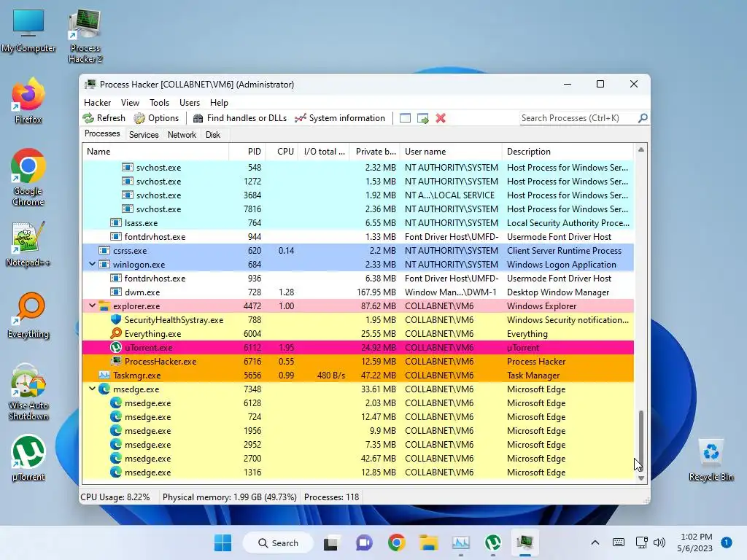Click find window and thread icon
The image size is (747, 560).
point(422,118)
